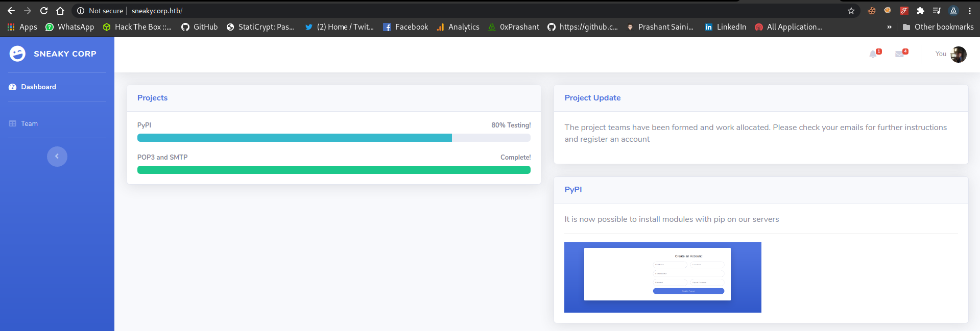Bookmark page with the star icon
Image resolution: width=980 pixels, height=331 pixels.
(x=851, y=11)
